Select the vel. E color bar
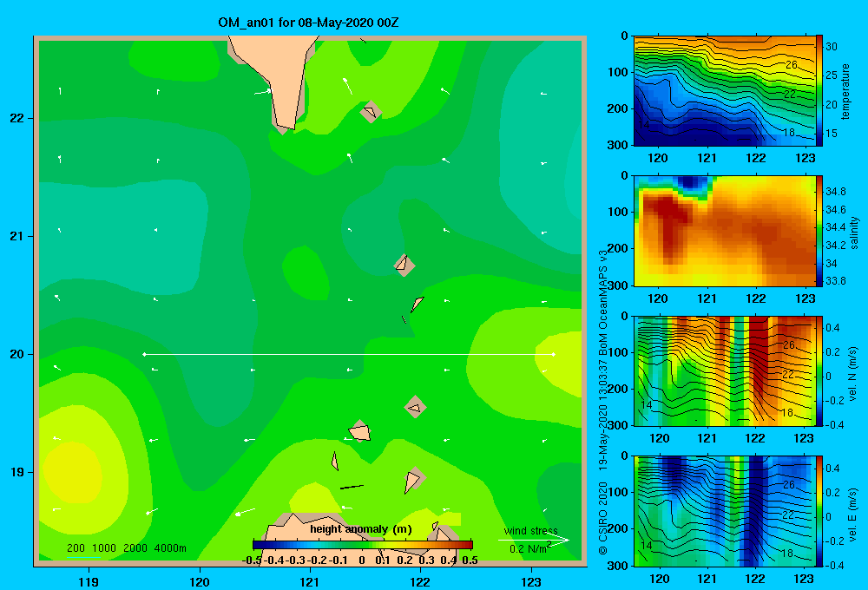 (819, 511)
